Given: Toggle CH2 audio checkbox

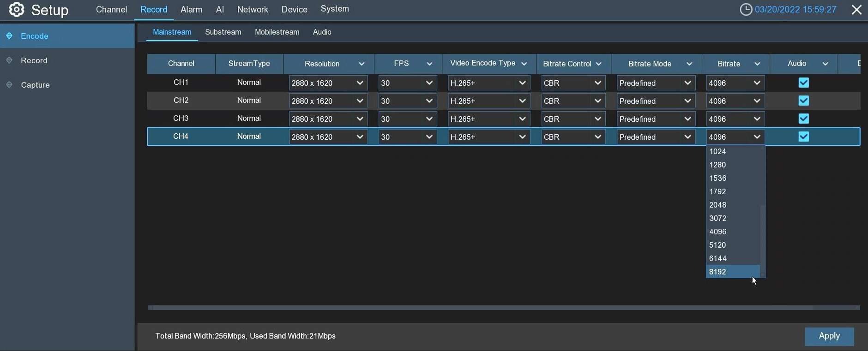Looking at the screenshot, I should [803, 101].
